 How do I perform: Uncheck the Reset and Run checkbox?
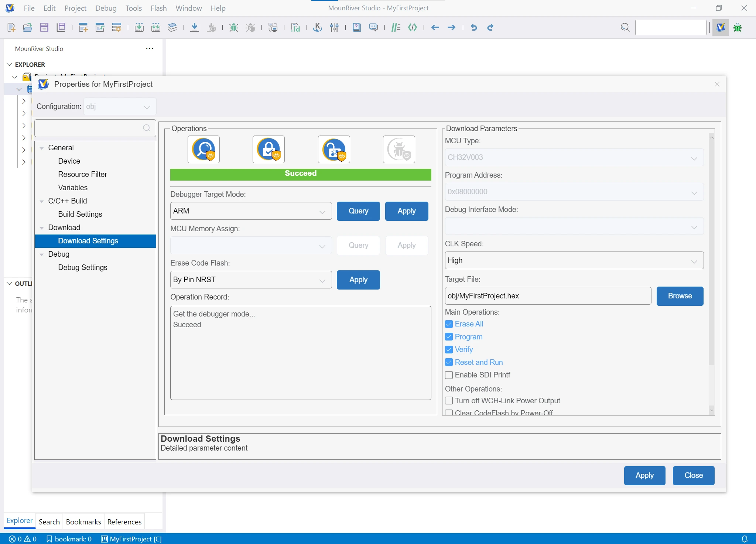click(449, 362)
